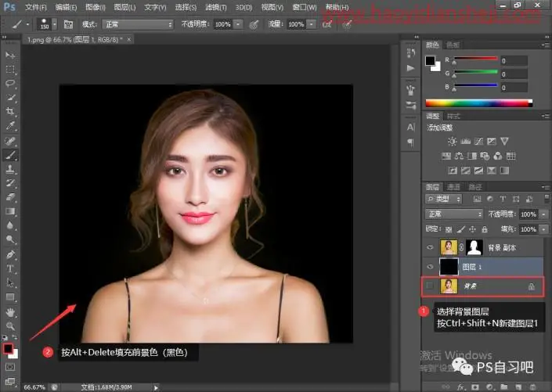Screen dimensions: 552x392
Task: Select the Eraser tool
Action: [x=10, y=197]
